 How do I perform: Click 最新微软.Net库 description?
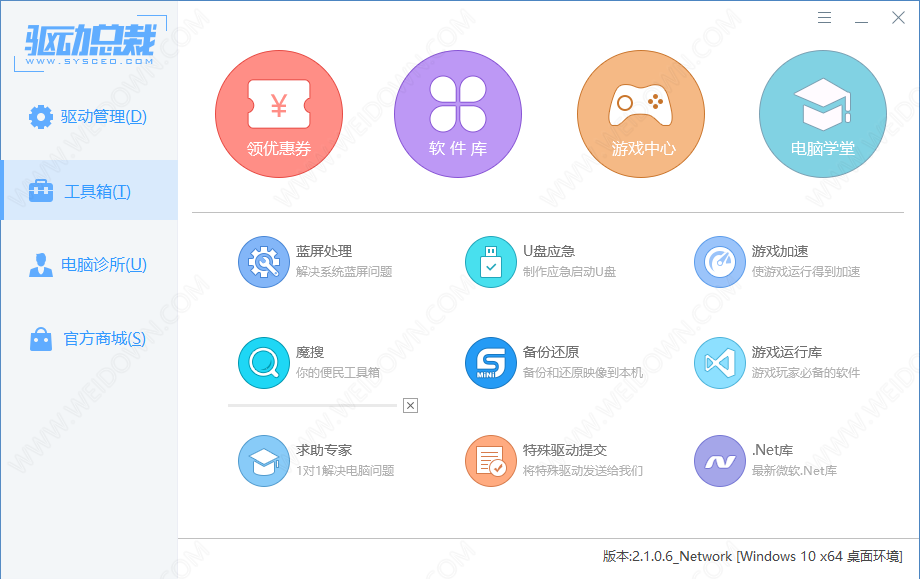(794, 470)
